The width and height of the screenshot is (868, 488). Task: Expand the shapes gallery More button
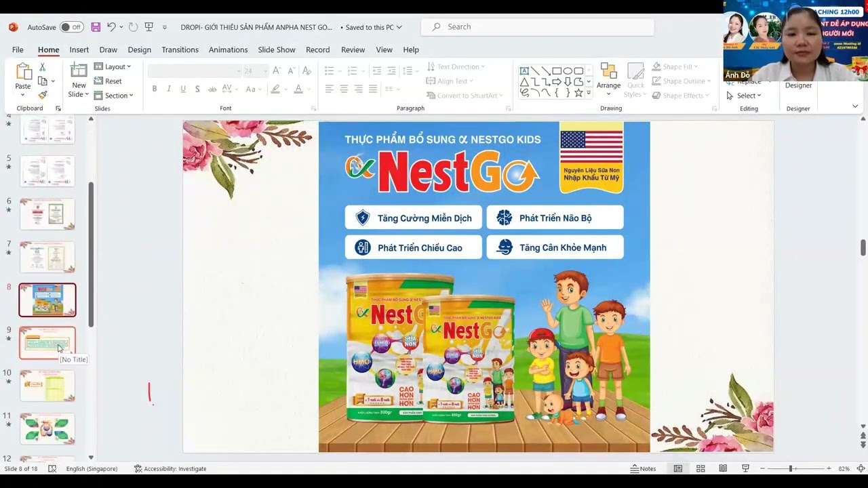click(589, 92)
